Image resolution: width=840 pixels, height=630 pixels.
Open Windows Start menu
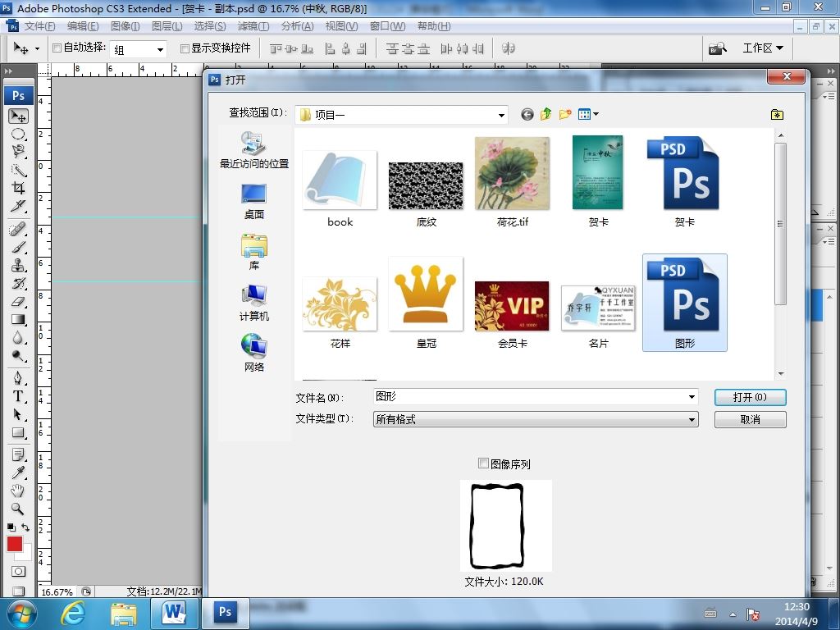(x=21, y=614)
